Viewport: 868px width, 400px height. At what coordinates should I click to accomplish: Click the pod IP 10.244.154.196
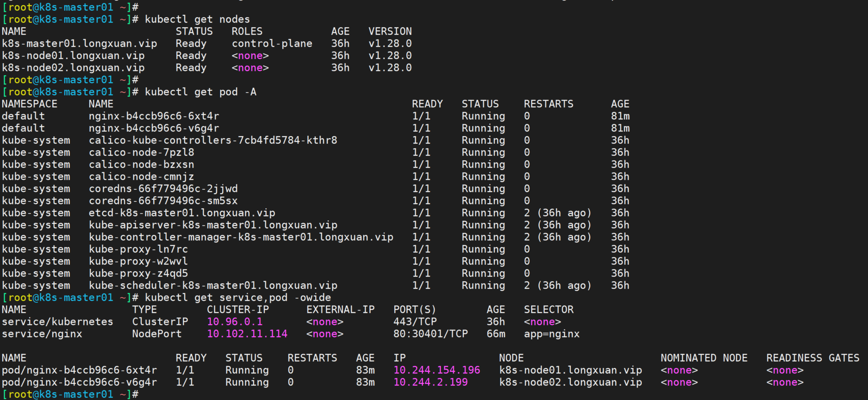(x=437, y=370)
